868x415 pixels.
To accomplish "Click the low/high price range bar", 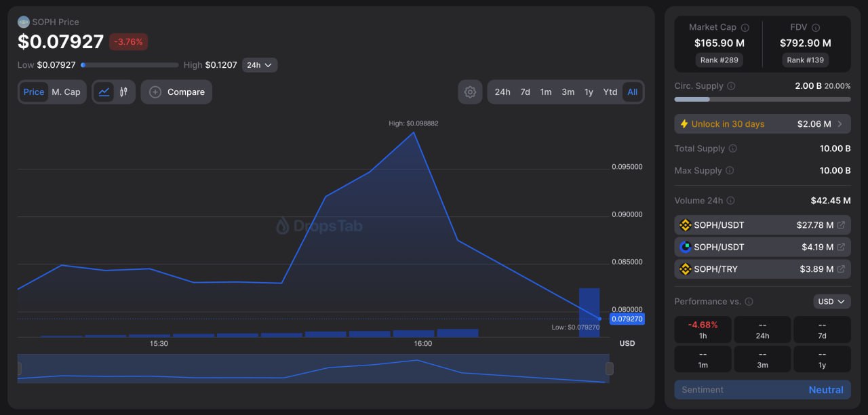I will pos(130,65).
